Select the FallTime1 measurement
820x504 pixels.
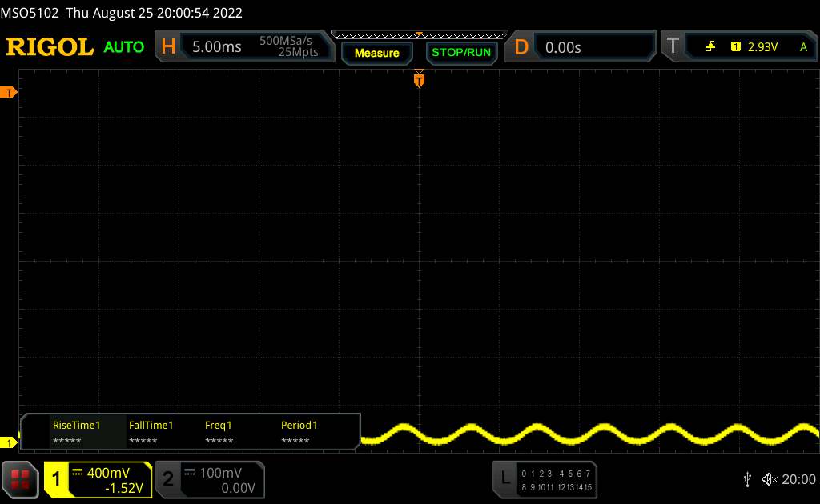coord(151,433)
